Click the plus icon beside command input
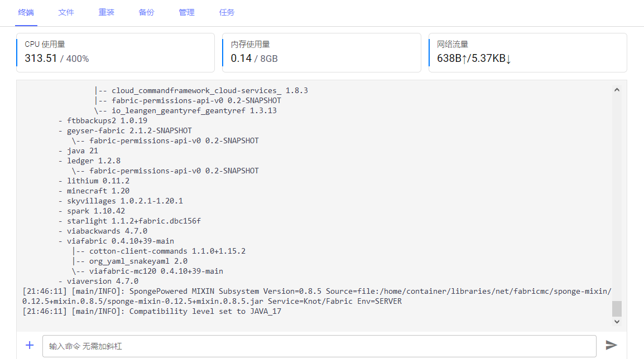 [30, 345]
